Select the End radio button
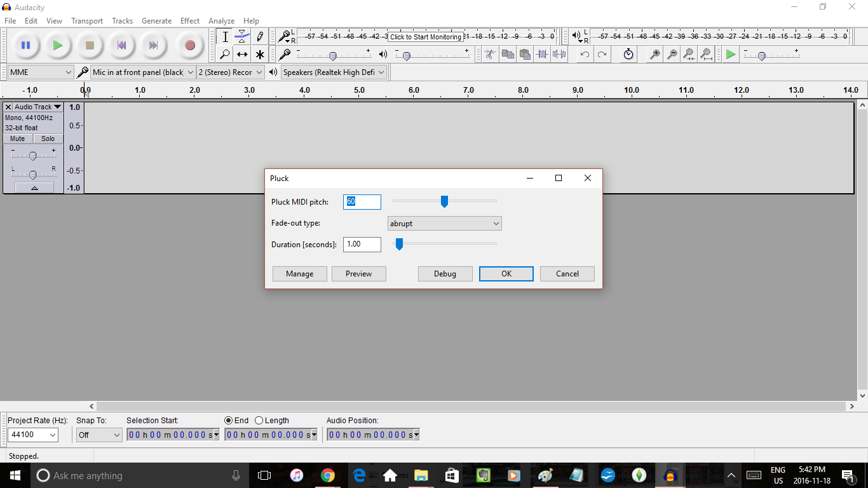 pyautogui.click(x=229, y=421)
